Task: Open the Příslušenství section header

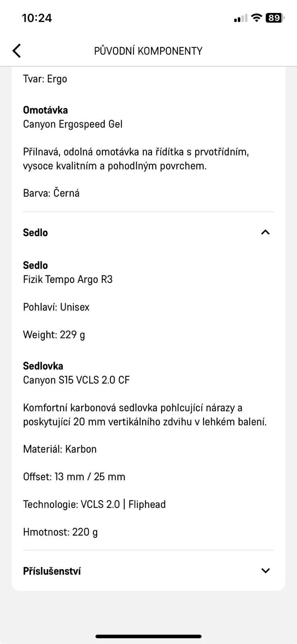Action: click(148, 571)
